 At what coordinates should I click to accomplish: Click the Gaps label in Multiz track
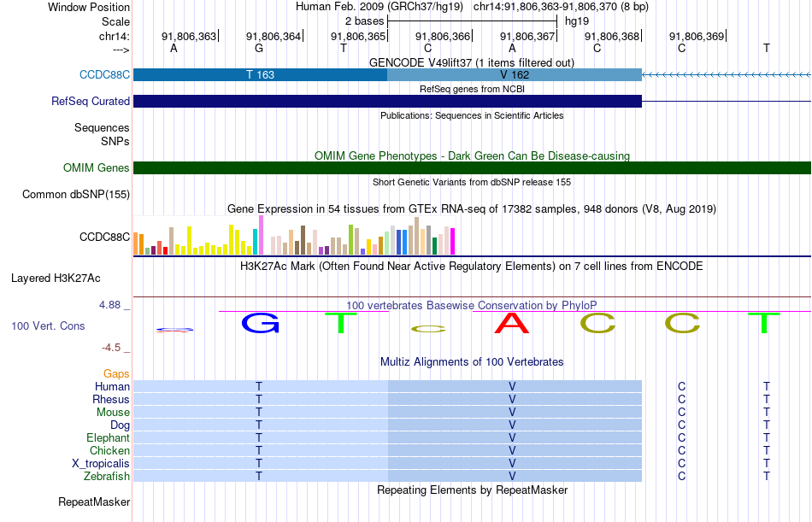click(116, 373)
